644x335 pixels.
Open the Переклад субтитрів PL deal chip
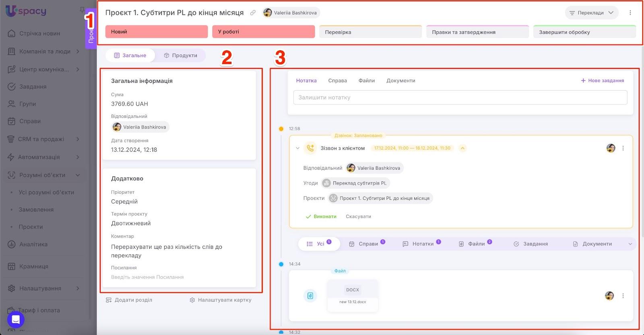pyautogui.click(x=355, y=183)
